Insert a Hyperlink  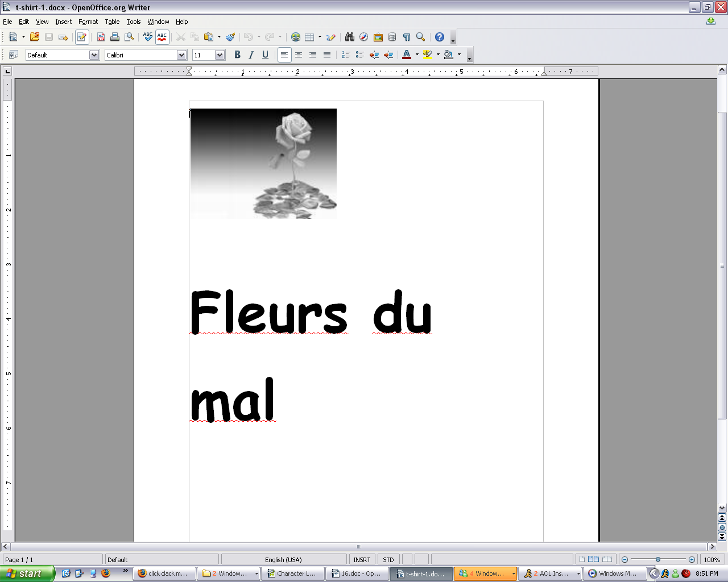point(296,37)
